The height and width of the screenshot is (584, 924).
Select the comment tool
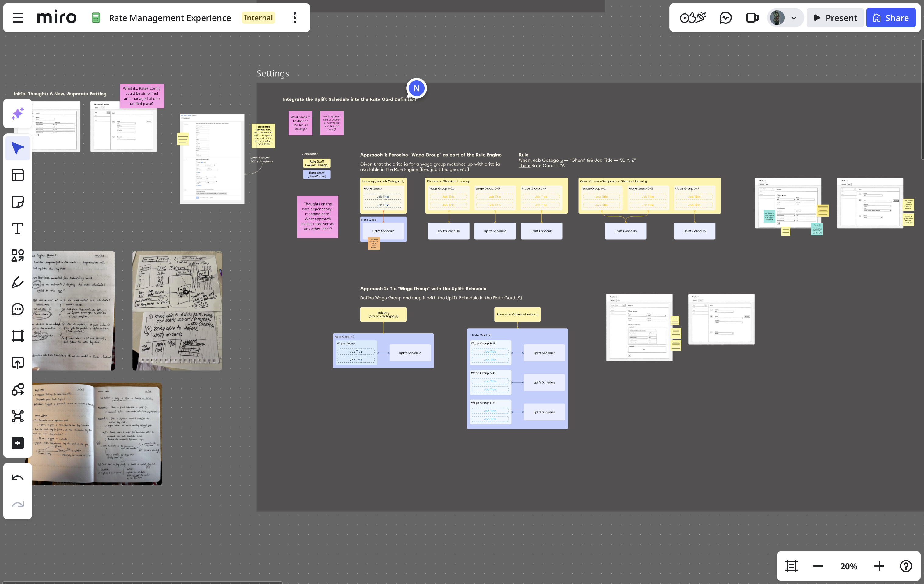tap(18, 309)
